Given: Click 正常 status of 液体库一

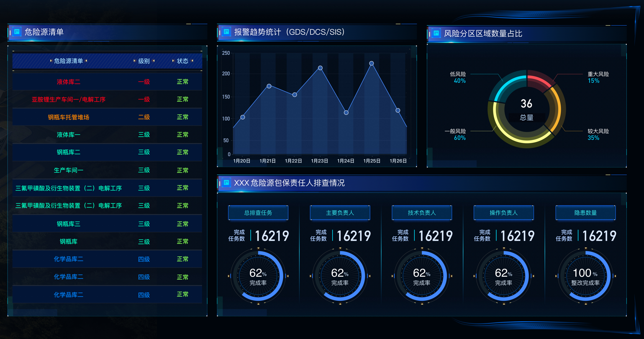Looking at the screenshot, I should coord(183,135).
